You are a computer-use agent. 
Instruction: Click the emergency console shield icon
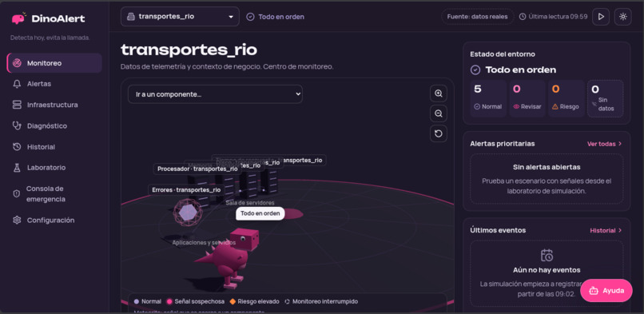tap(17, 193)
